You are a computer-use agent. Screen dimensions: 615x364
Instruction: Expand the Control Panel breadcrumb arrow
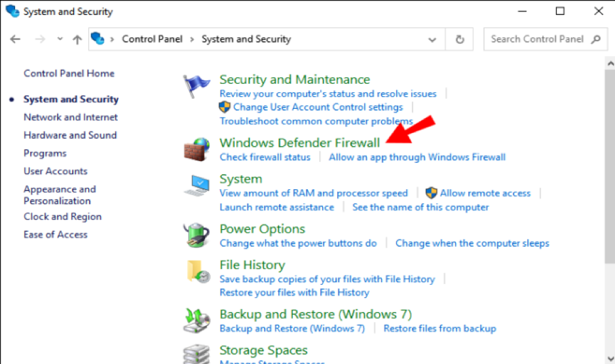click(192, 39)
